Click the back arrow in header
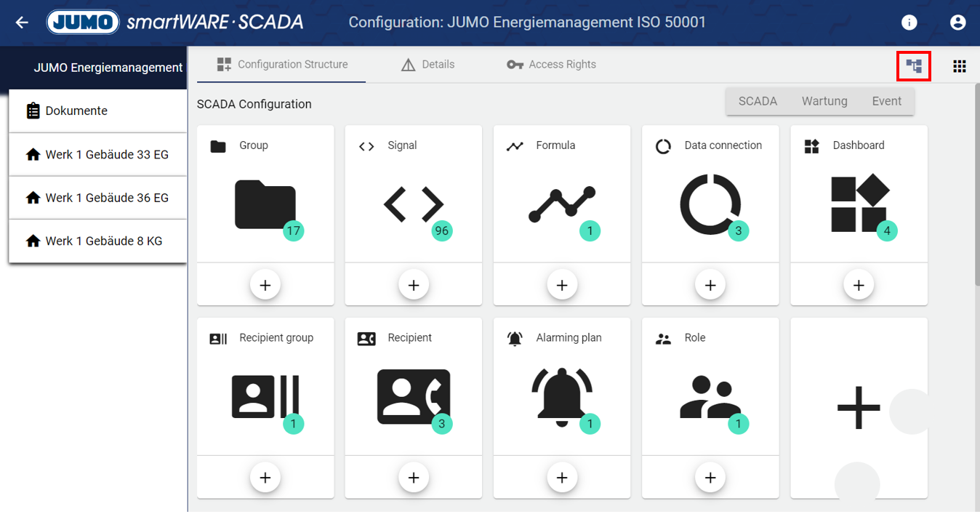Viewport: 980px width, 514px height. (x=22, y=23)
